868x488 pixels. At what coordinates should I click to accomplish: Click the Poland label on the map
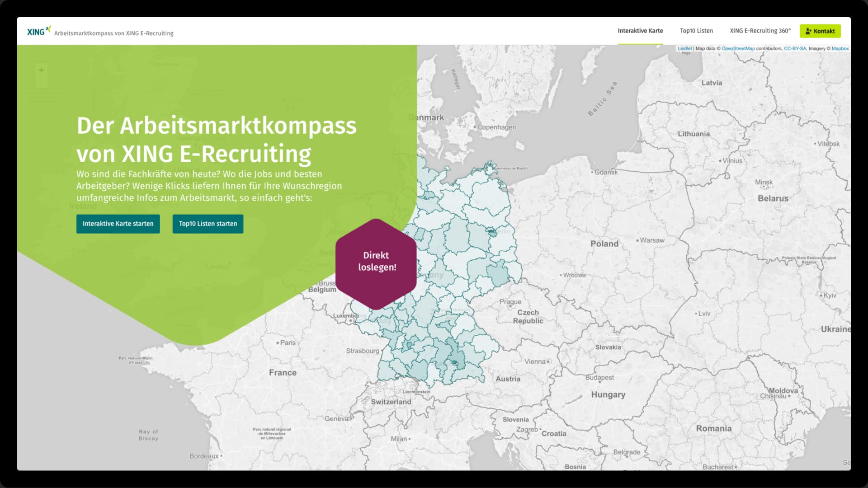pos(604,244)
